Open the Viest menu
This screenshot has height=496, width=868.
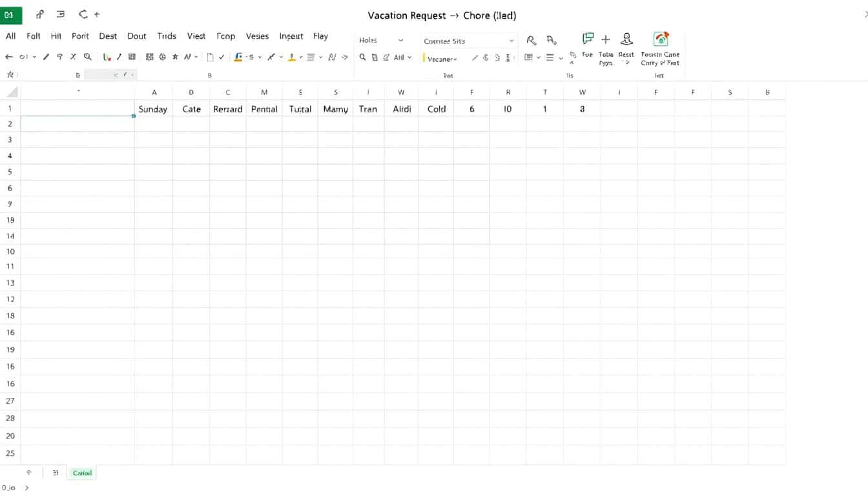pos(196,36)
